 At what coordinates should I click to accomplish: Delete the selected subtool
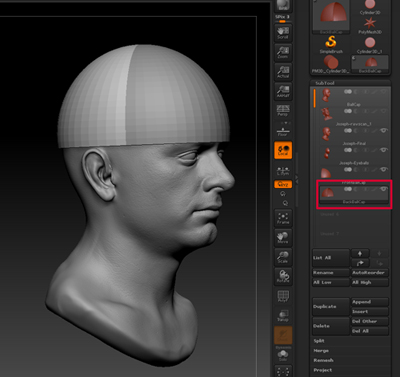point(331,326)
